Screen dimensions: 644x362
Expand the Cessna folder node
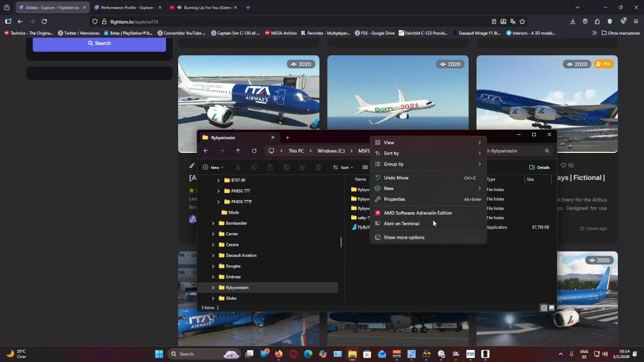pos(213,245)
